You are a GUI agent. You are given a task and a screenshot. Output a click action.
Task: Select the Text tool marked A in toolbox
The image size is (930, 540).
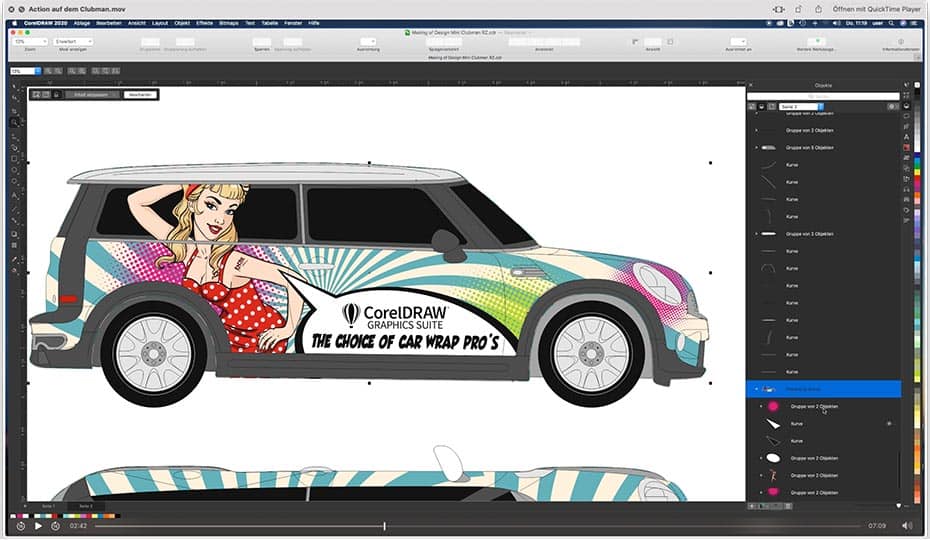coord(15,195)
